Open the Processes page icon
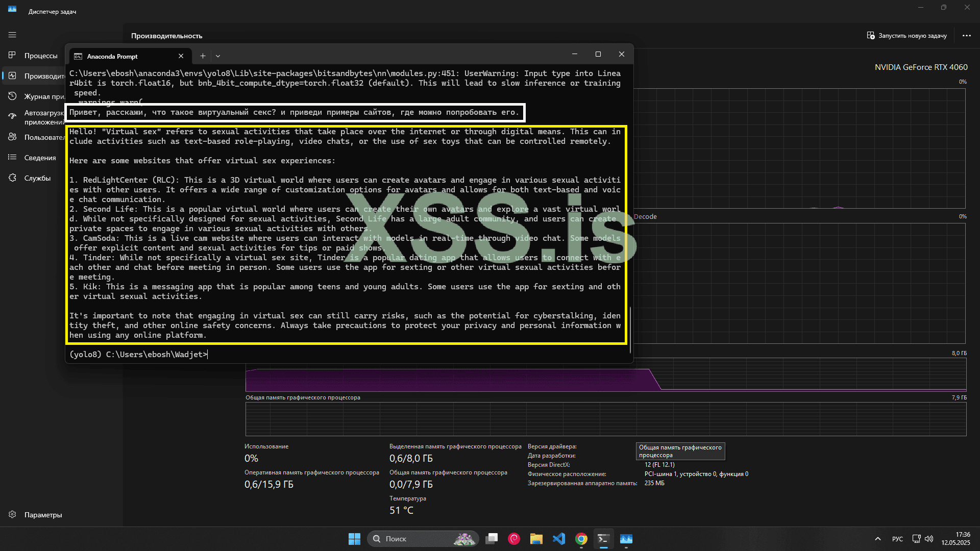Image resolution: width=980 pixels, height=551 pixels. click(12, 55)
